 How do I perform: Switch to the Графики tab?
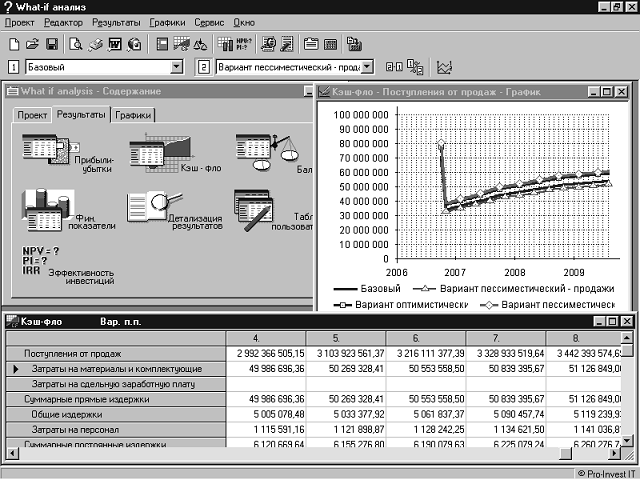point(133,115)
